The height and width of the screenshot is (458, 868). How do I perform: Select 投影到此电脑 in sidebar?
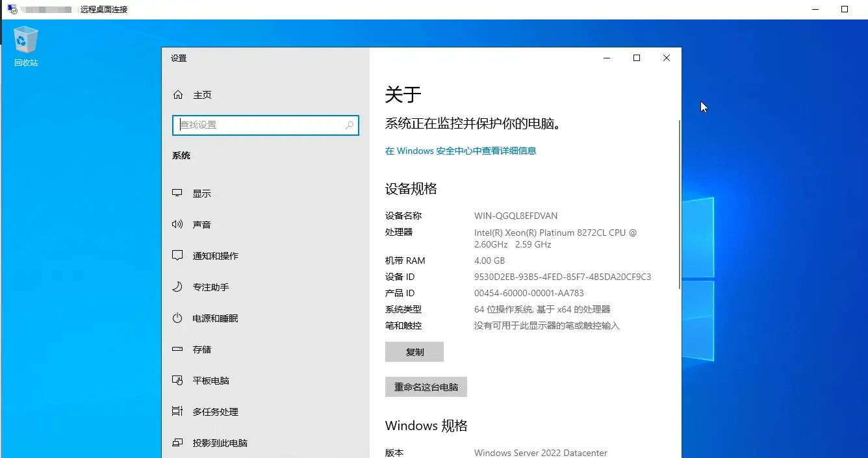coord(266,443)
